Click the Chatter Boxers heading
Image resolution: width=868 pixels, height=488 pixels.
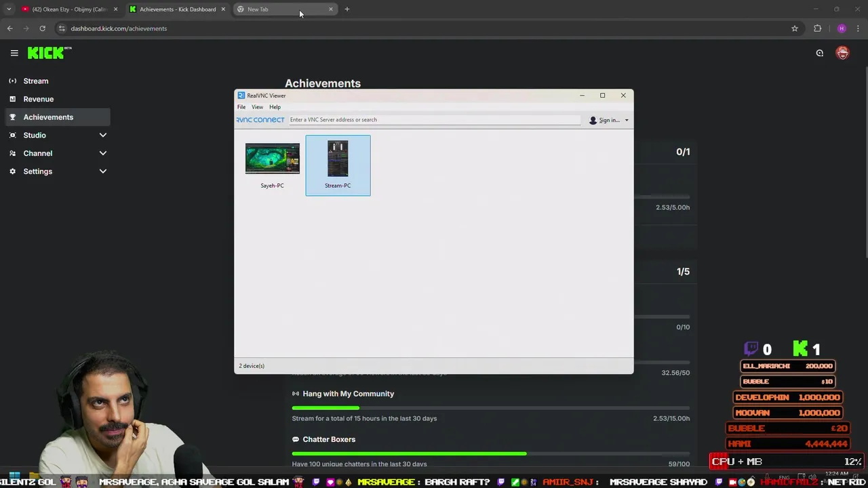pyautogui.click(x=329, y=439)
